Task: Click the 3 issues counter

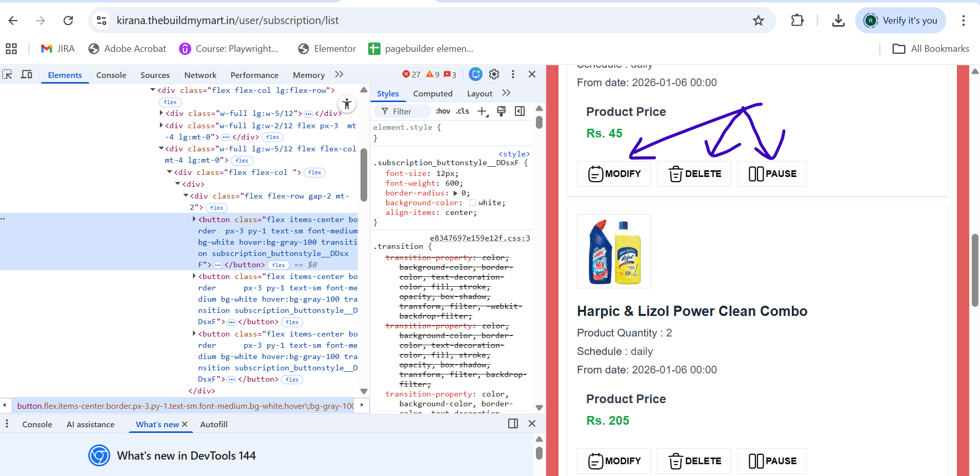Action: [450, 74]
